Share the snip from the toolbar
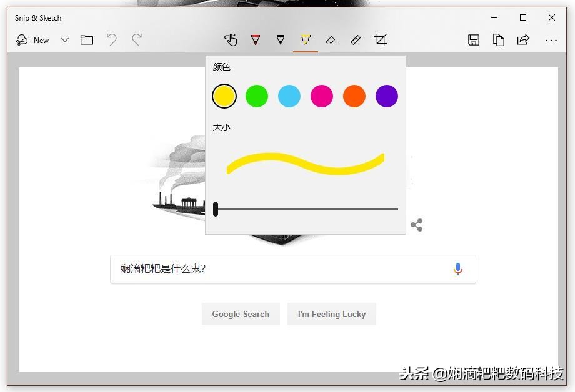Viewport: 575px width, 392px height. [x=523, y=39]
